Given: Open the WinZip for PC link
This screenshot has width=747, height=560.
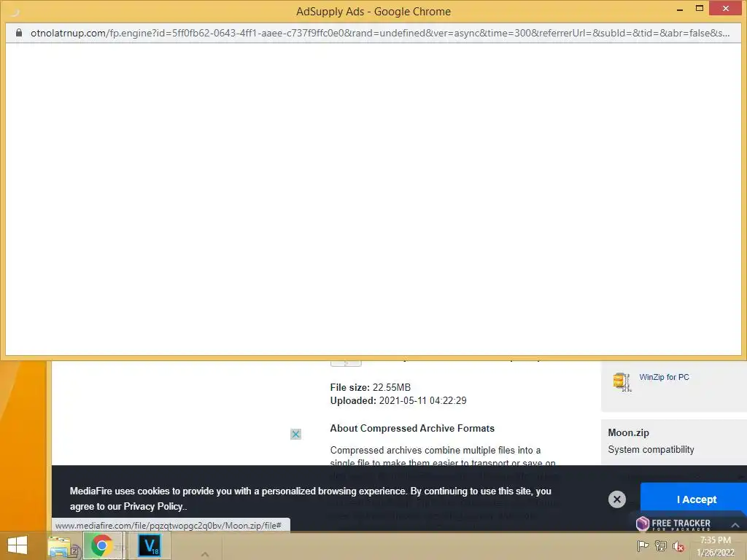Looking at the screenshot, I should 664,377.
